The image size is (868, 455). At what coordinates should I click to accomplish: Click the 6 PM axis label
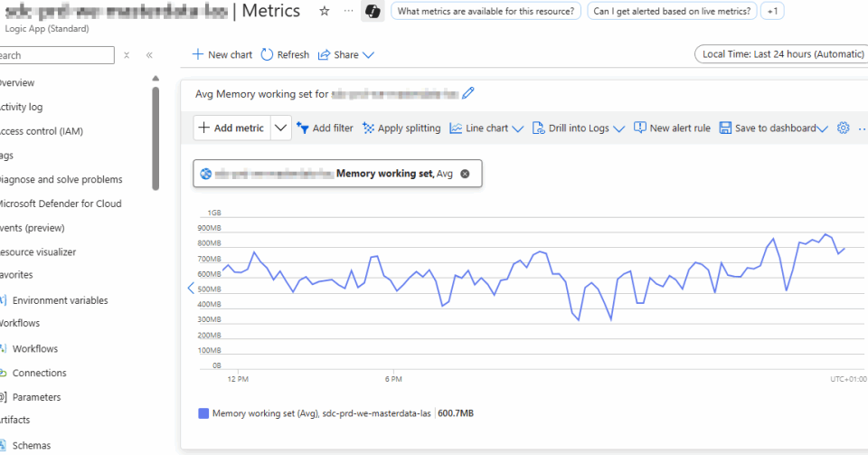[x=393, y=379]
